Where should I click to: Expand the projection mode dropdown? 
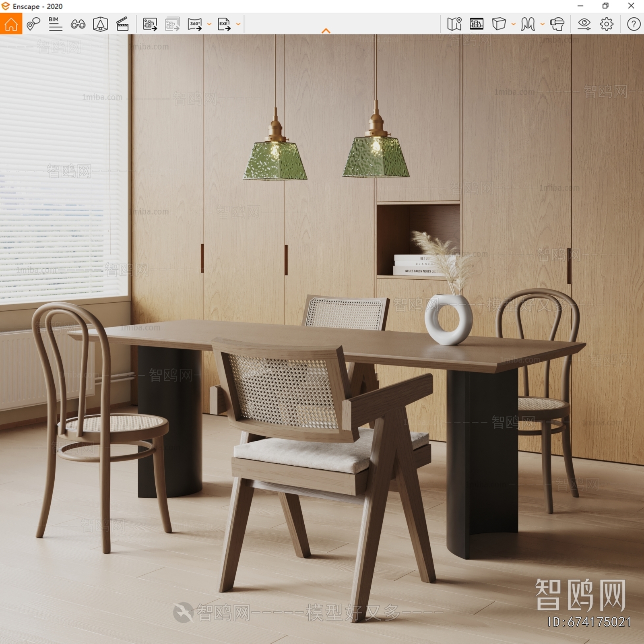[x=514, y=24]
